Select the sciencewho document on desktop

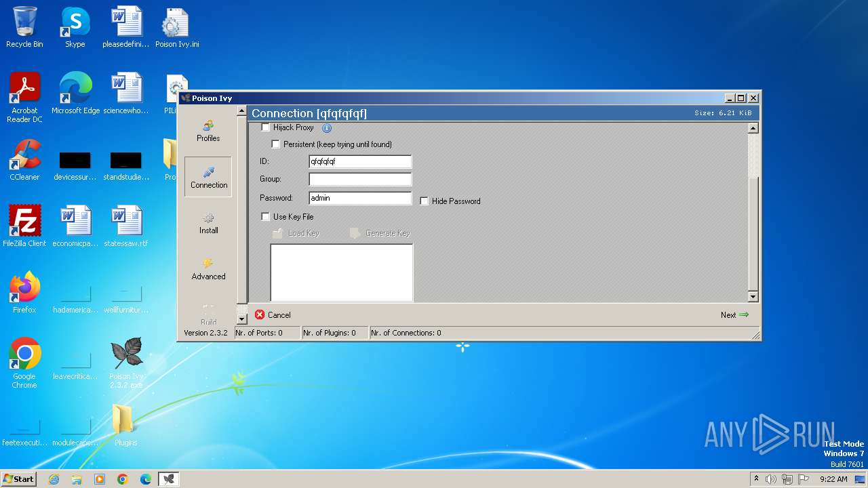click(126, 94)
